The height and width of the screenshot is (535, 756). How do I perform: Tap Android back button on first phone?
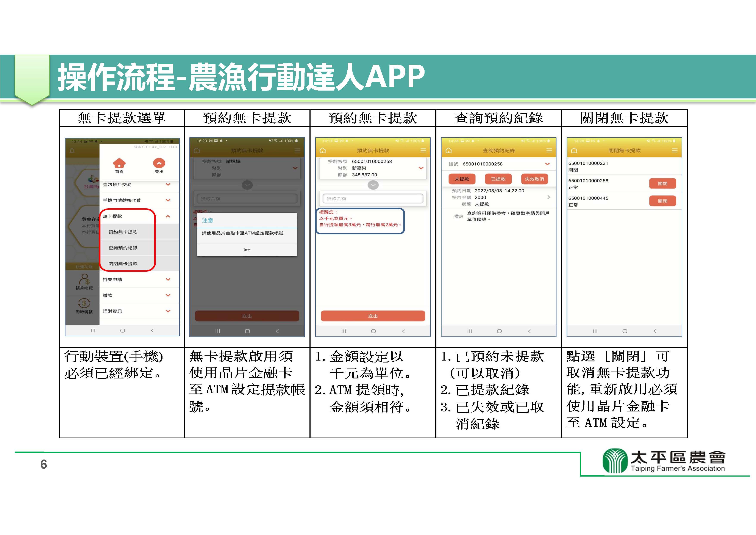[152, 330]
